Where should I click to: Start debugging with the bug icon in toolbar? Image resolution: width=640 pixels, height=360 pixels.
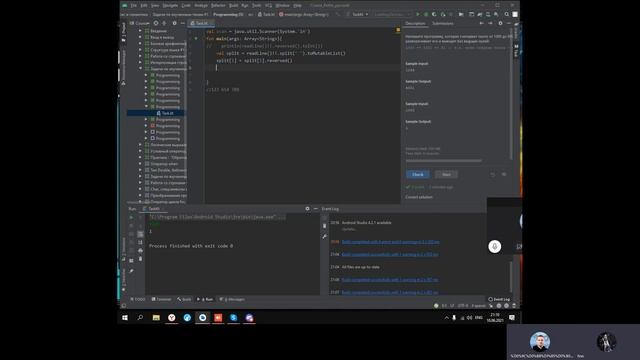426,14
